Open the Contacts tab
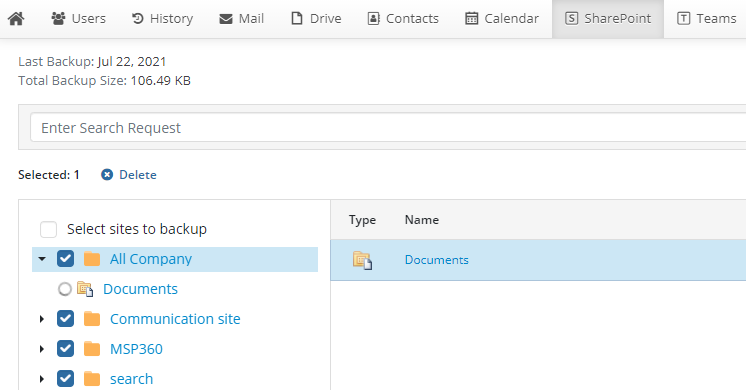 (403, 19)
